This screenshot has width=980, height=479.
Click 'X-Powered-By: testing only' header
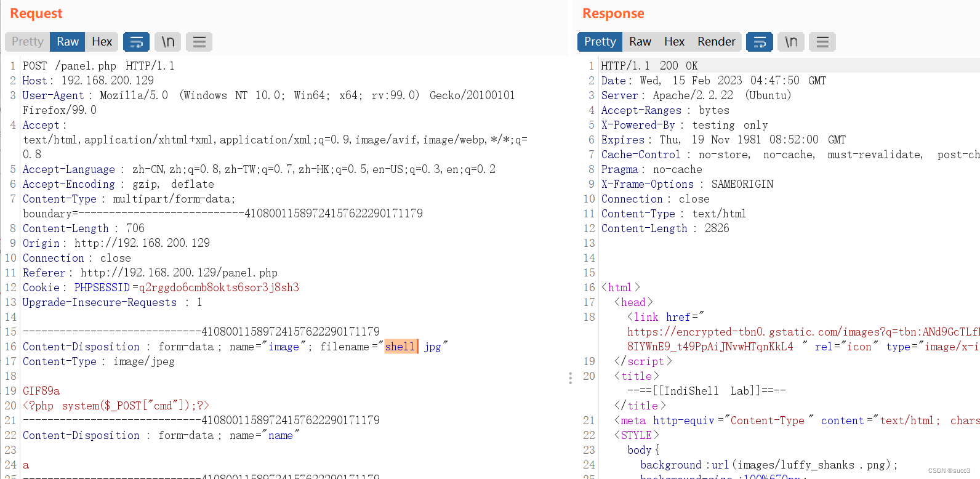pos(685,125)
